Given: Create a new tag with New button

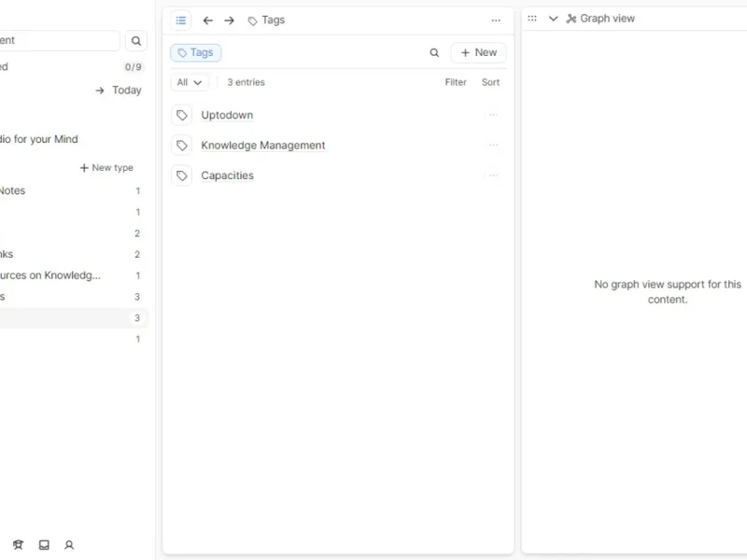Looking at the screenshot, I should click(x=478, y=52).
